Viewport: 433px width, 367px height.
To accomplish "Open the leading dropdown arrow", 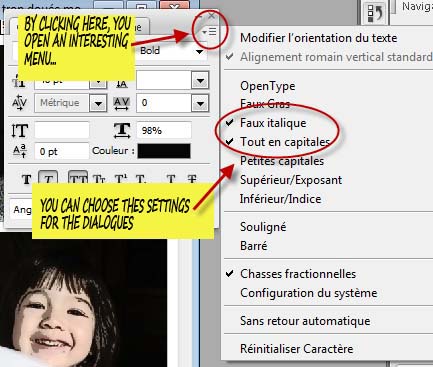I will pos(200,81).
